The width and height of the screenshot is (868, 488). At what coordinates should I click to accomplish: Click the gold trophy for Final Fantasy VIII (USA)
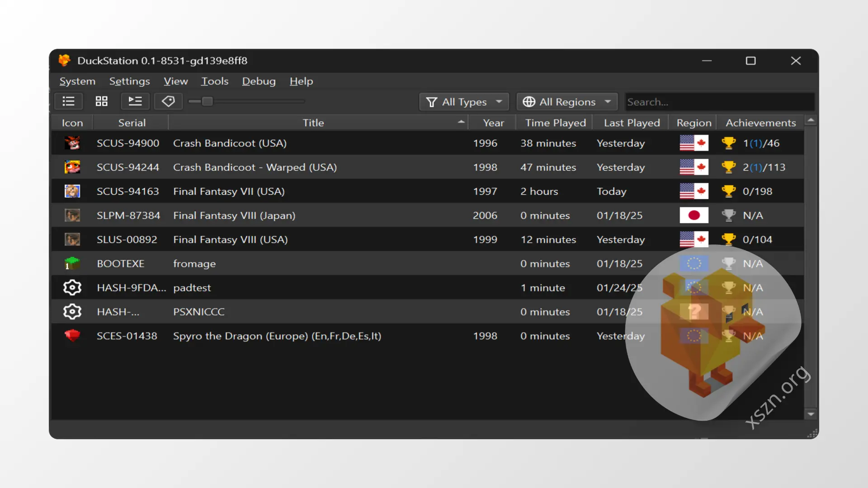pyautogui.click(x=728, y=239)
